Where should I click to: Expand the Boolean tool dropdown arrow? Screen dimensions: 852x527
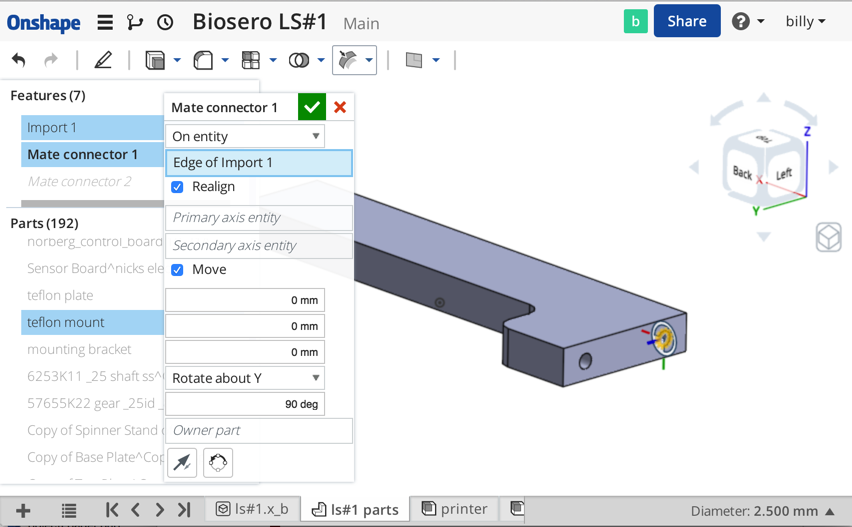[321, 60]
